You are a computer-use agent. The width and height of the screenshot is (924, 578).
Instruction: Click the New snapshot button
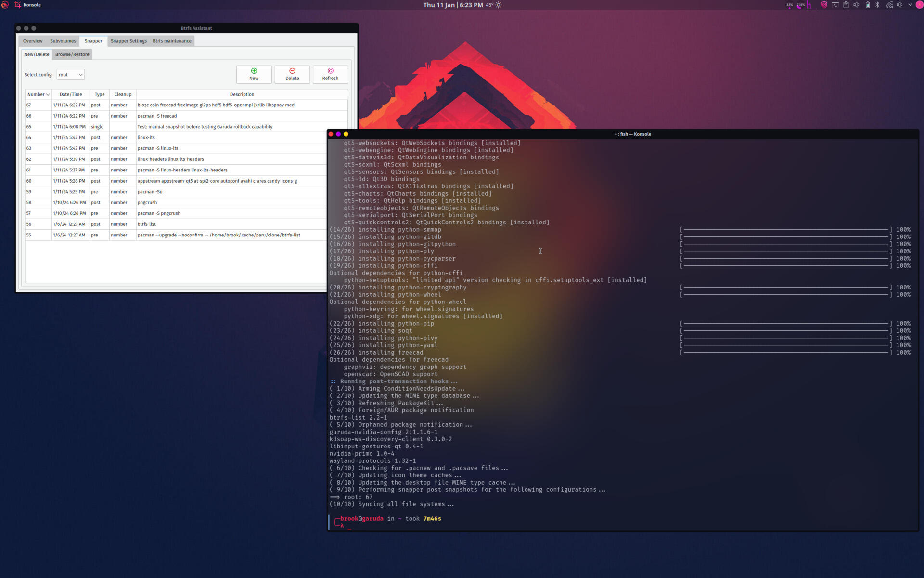pos(254,74)
